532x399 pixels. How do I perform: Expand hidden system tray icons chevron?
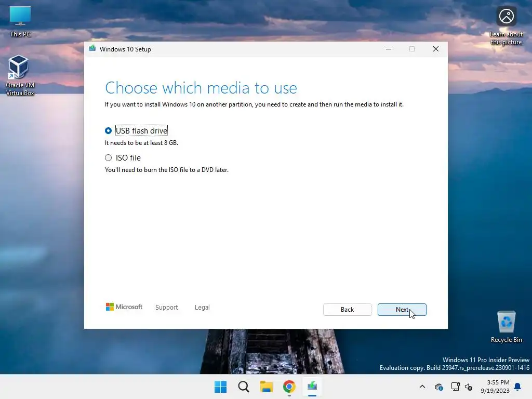422,387
